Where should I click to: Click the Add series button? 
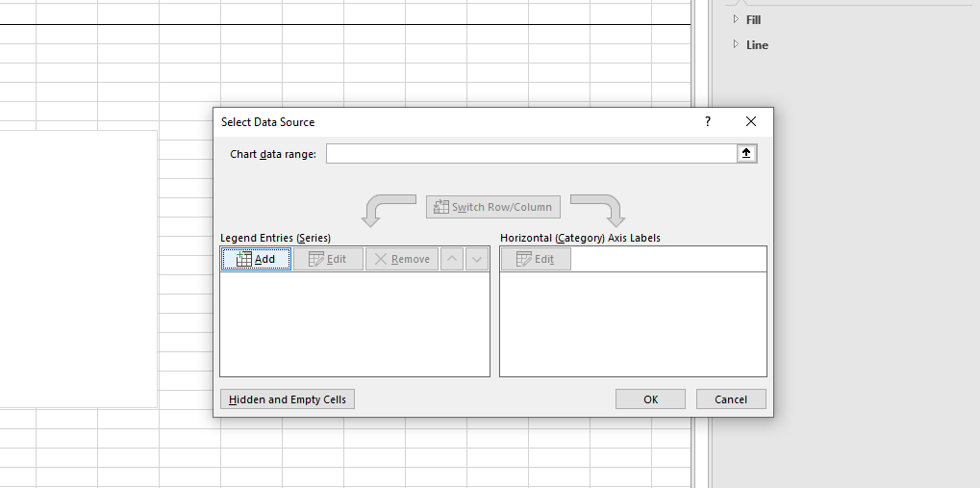pyautogui.click(x=256, y=259)
